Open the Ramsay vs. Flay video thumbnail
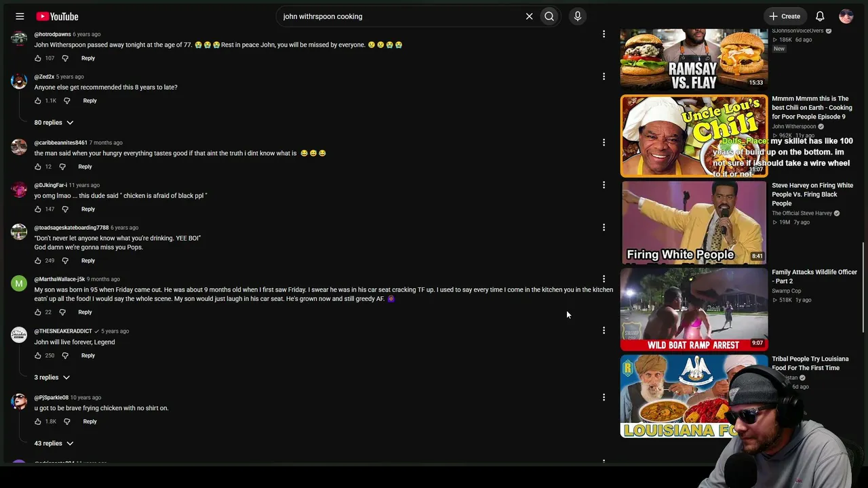 pos(694,59)
